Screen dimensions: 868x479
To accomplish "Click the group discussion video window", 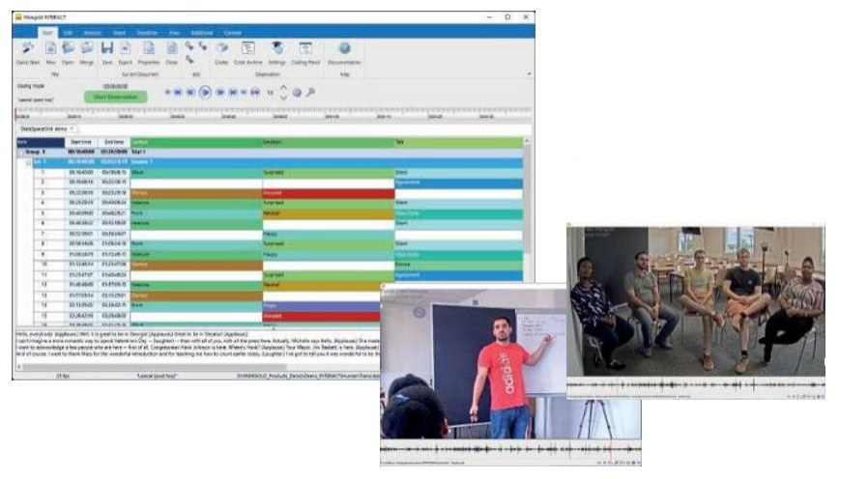I will point(696,299).
